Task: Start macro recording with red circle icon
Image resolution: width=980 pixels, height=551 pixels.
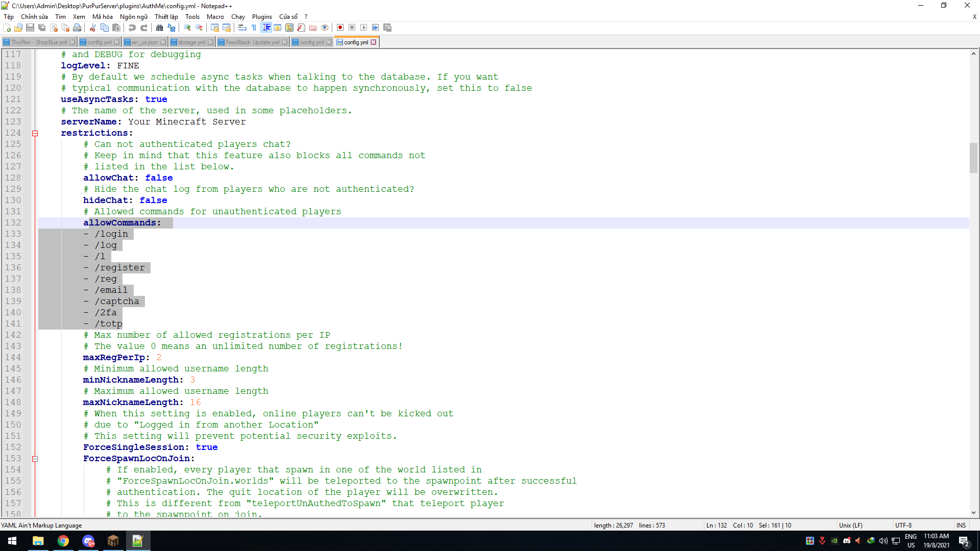Action: [340, 28]
